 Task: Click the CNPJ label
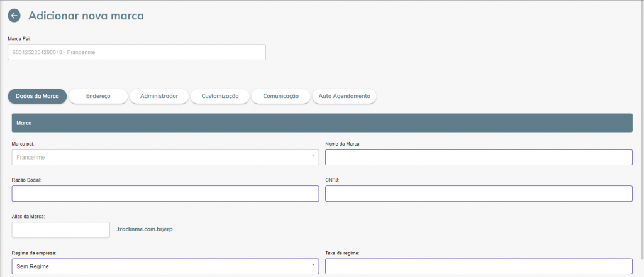pos(332,180)
